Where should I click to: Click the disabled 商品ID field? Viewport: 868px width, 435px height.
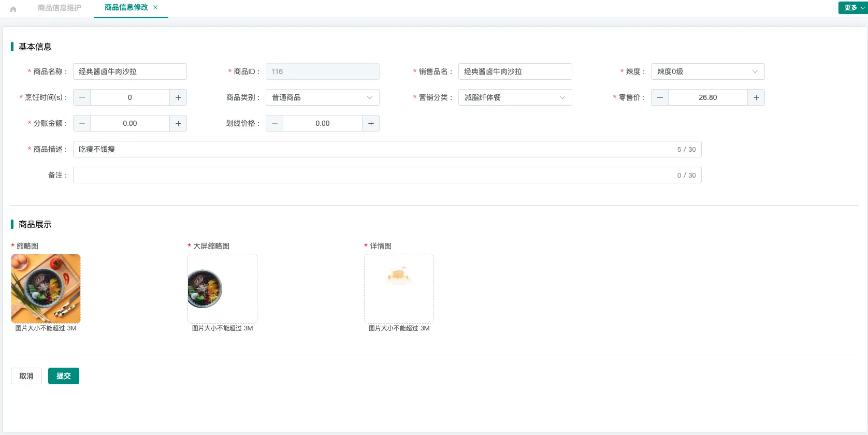pos(323,71)
